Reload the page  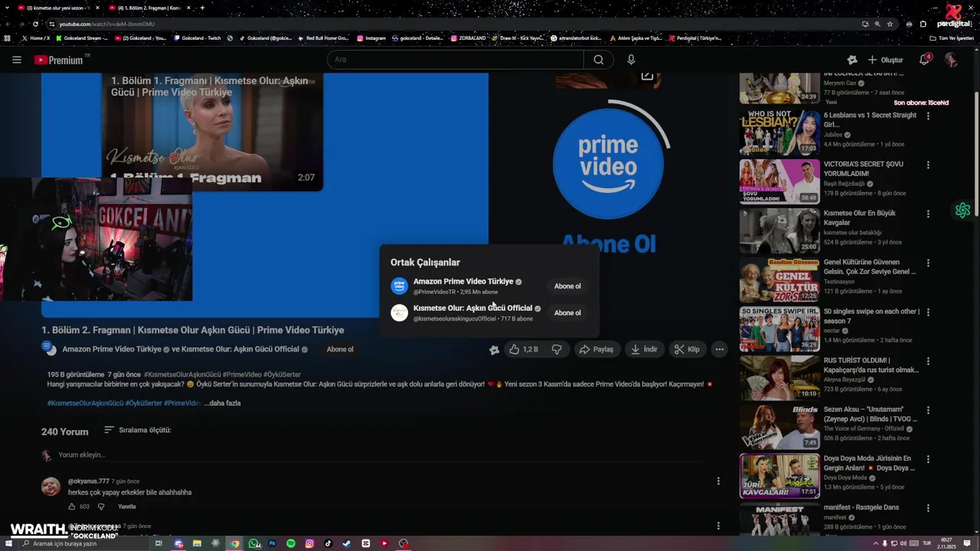[35, 24]
